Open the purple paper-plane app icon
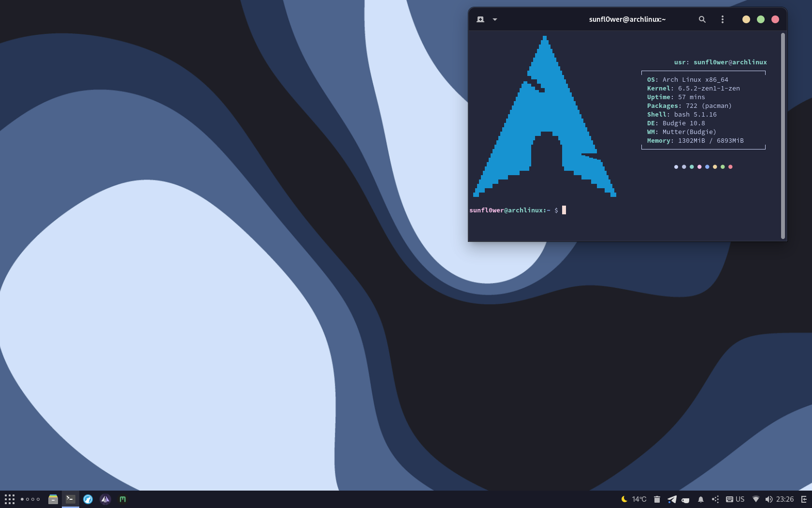Viewport: 812px width, 508px height. (105, 499)
